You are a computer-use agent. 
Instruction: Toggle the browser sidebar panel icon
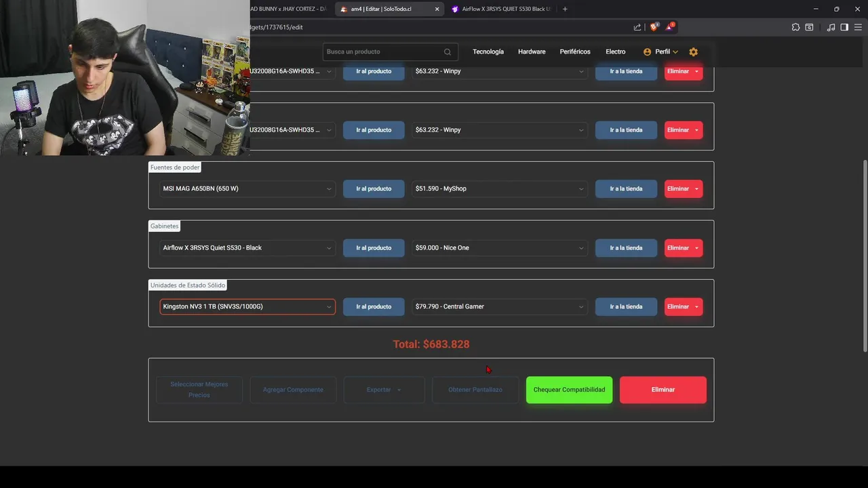pos(844,27)
